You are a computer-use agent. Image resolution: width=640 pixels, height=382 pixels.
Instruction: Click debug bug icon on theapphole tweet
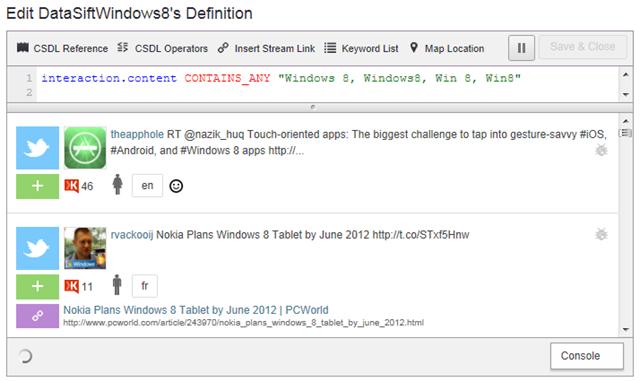point(601,150)
